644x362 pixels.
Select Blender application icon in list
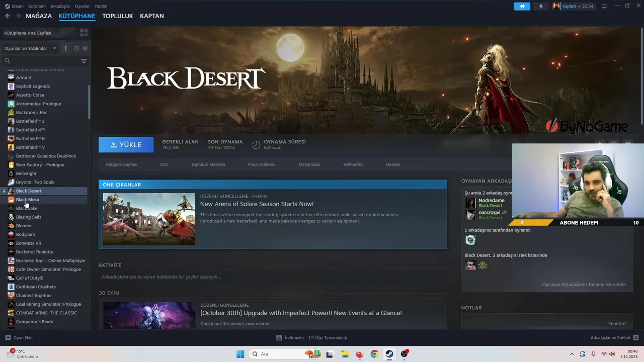tap(11, 226)
